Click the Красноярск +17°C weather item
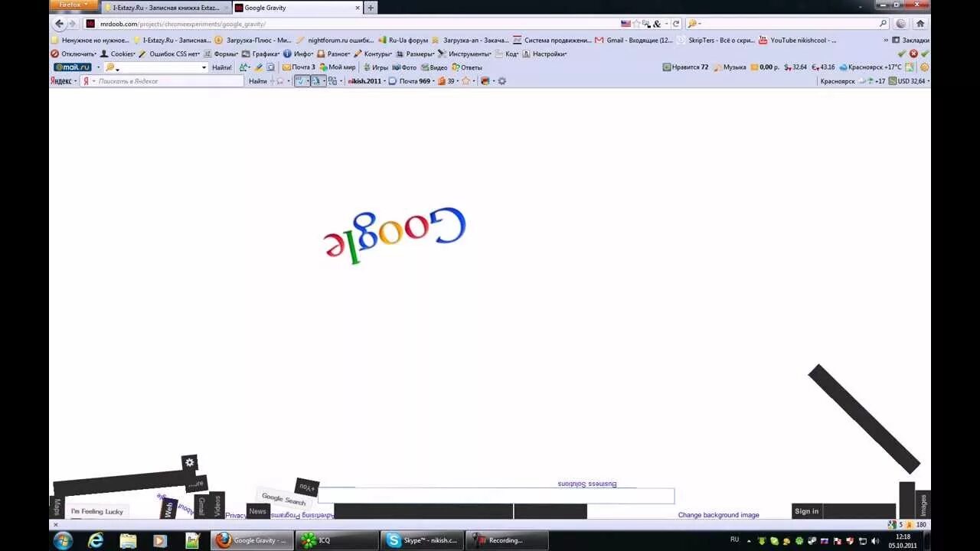The width and height of the screenshot is (980, 551). [x=871, y=67]
